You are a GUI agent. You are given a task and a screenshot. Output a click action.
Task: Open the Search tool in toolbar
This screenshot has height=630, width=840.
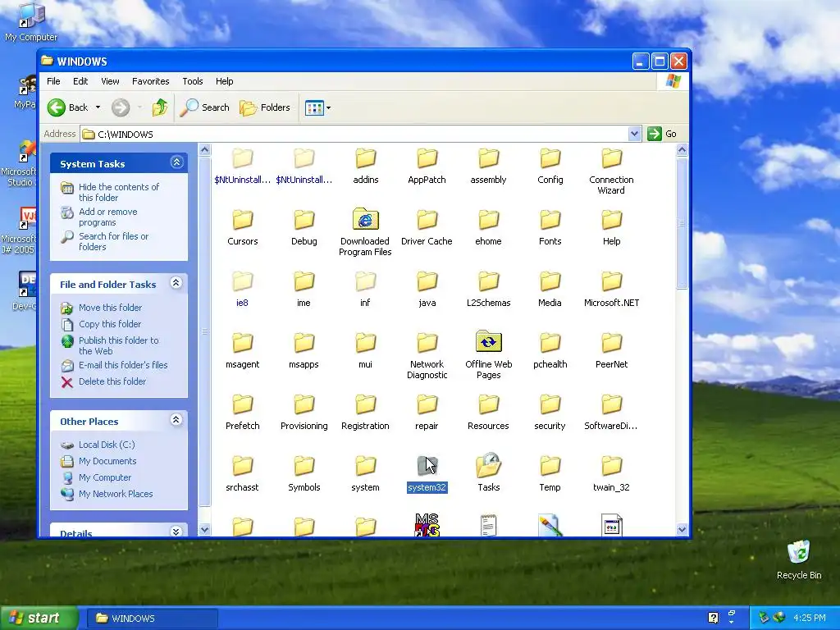point(204,107)
